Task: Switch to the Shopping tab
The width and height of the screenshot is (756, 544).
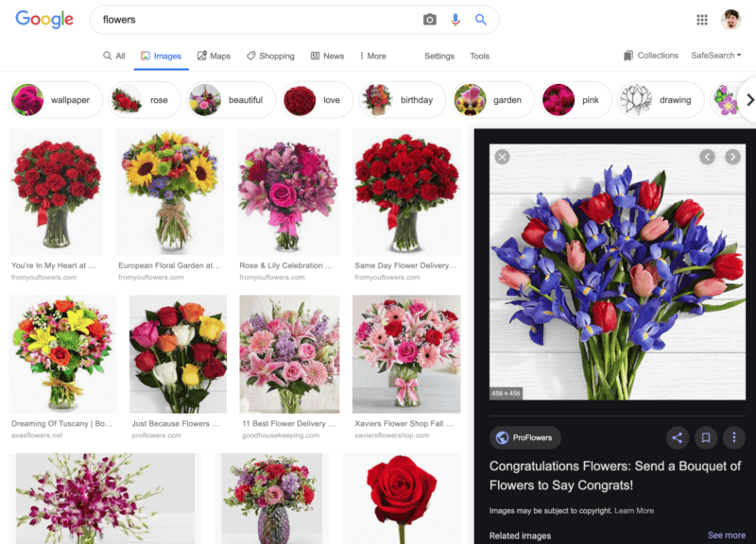Action: (270, 56)
